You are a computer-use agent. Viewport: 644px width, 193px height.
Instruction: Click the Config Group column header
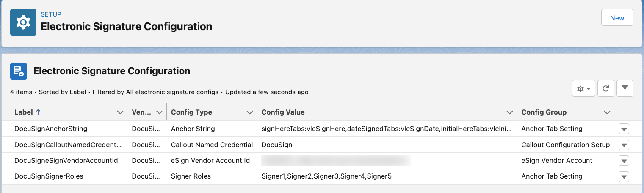pos(544,112)
